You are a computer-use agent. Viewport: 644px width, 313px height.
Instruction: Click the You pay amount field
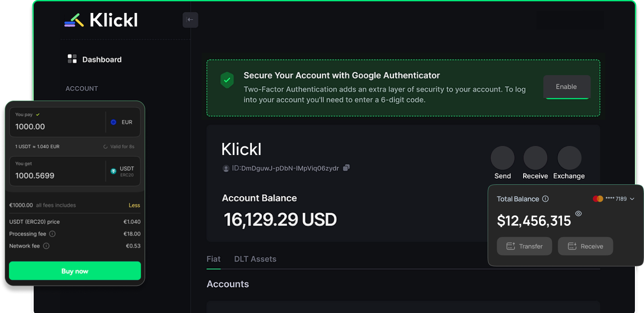57,122
